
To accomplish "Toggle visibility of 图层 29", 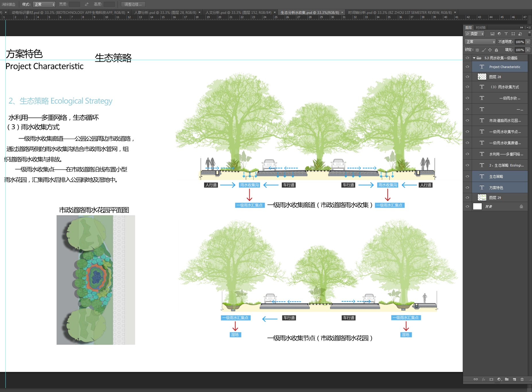I will click(467, 198).
